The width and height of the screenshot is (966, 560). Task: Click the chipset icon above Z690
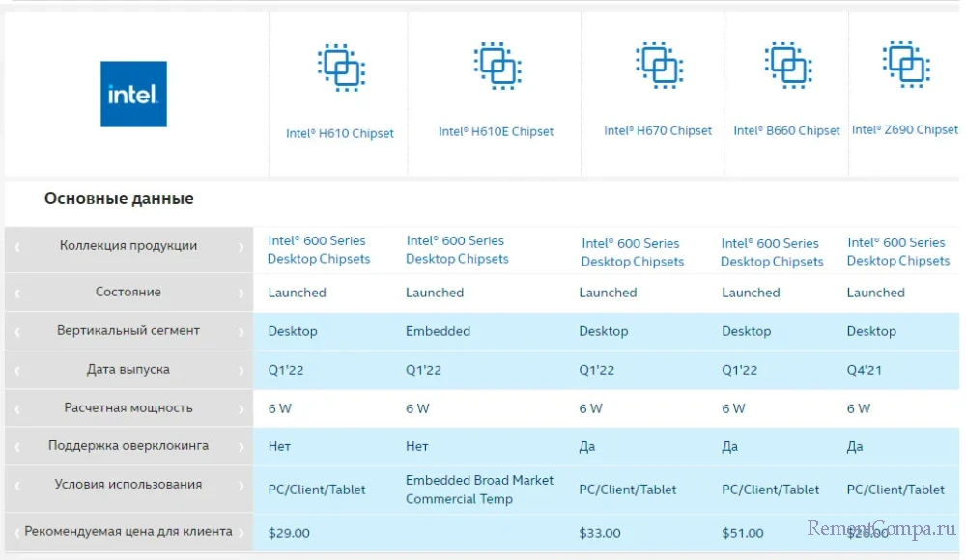coord(905,64)
